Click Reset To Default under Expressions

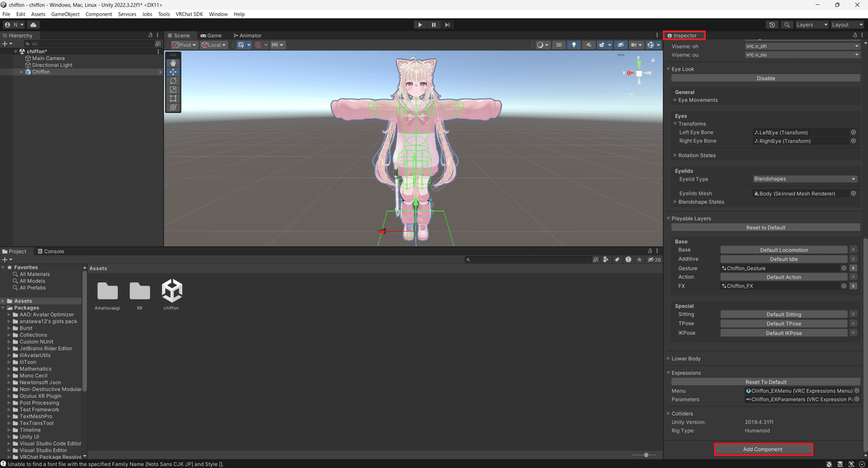point(765,382)
